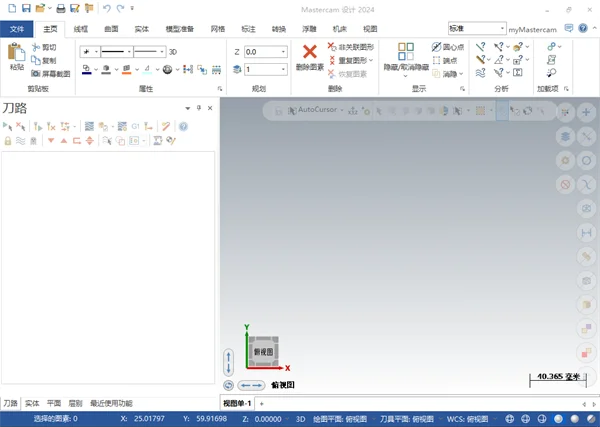This screenshot has height=427, width=600.
Task: Click the Redo arrow in quick access toolbar
Action: click(120, 8)
